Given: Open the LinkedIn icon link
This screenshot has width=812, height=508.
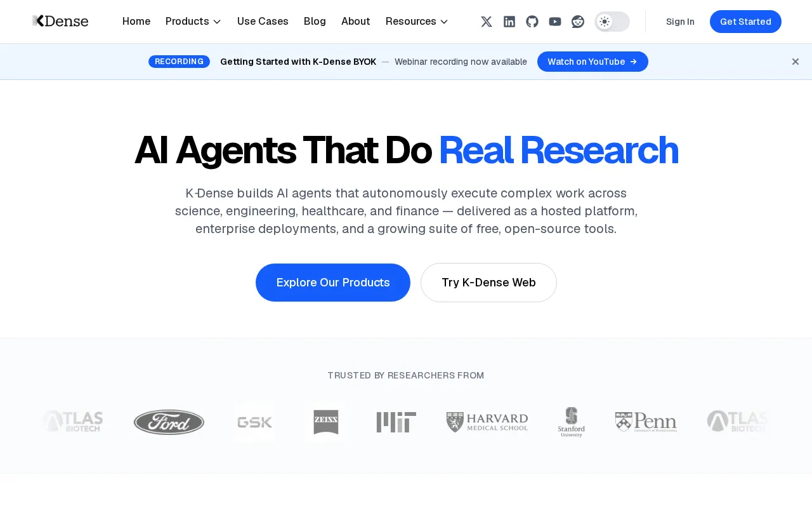Looking at the screenshot, I should coord(509,22).
